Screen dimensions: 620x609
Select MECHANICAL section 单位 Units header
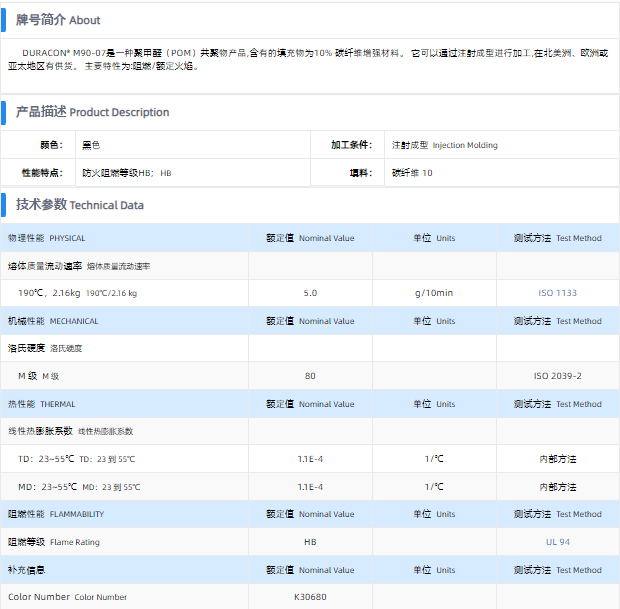coord(434,321)
